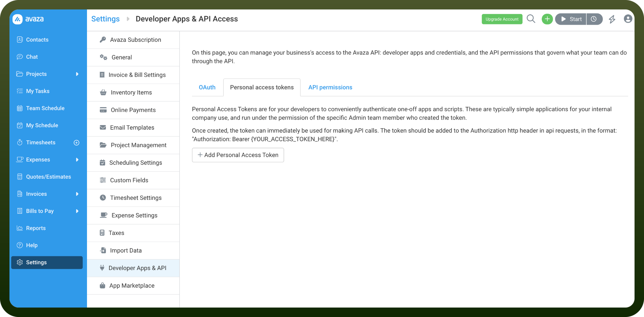Click the My Schedule calendar icon
Screen dimensions: 644x317
point(20,125)
